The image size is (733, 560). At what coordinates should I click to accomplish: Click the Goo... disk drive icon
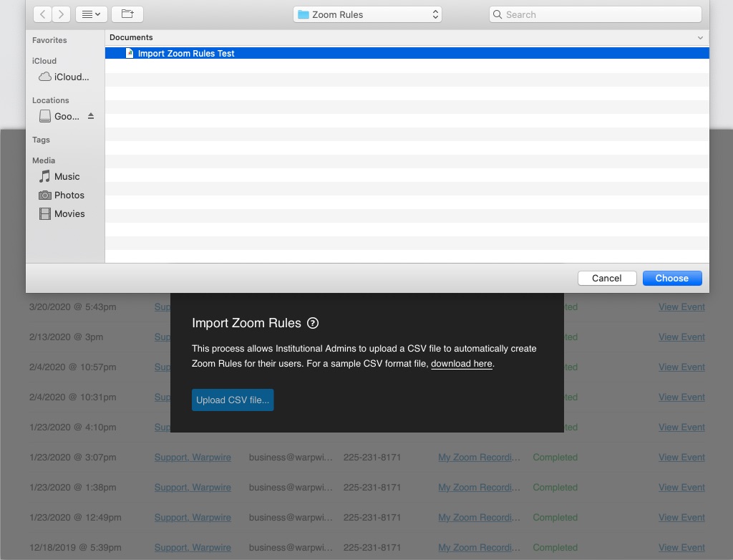45,116
